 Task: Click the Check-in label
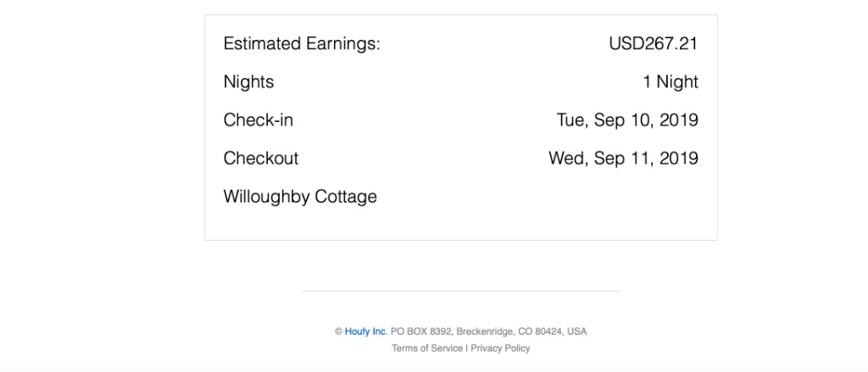tap(258, 120)
